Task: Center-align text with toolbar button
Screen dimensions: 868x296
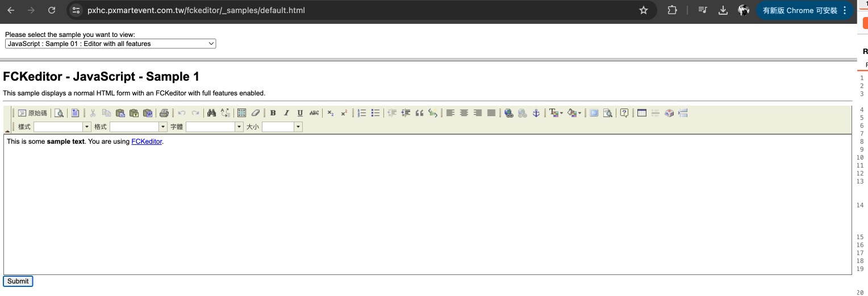Action: click(464, 113)
